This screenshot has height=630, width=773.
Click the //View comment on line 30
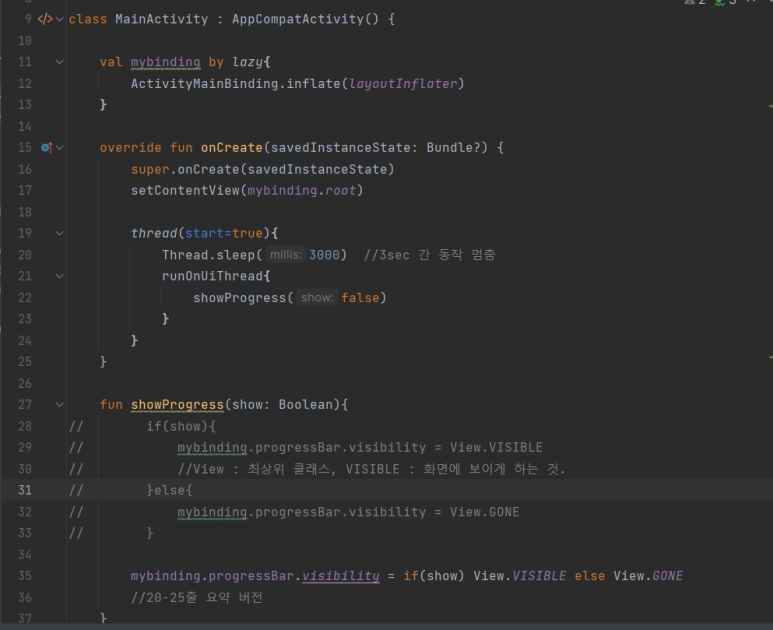click(x=371, y=469)
